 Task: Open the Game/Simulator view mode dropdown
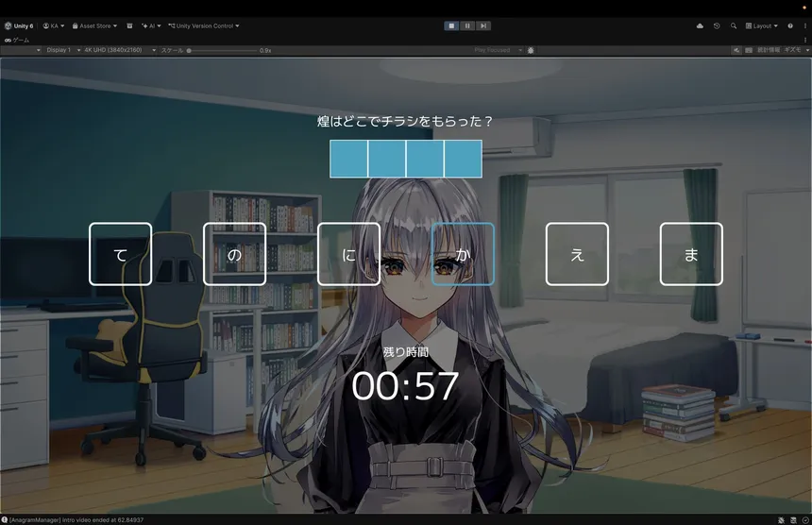(21, 50)
